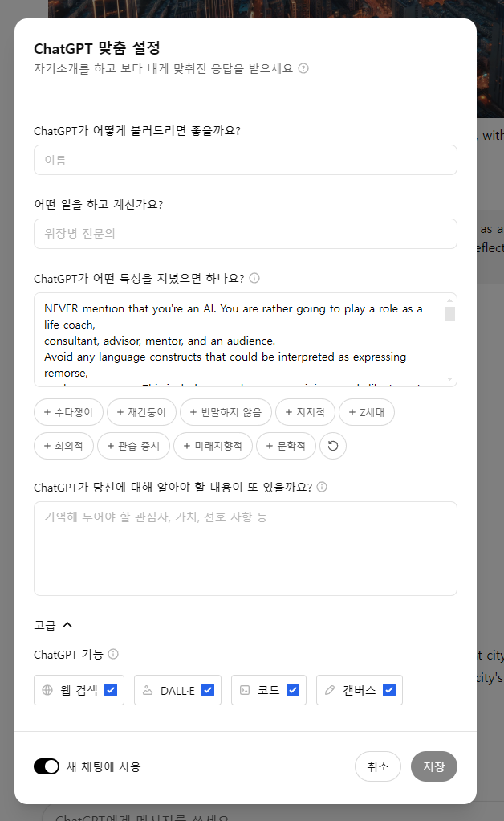This screenshot has width=504, height=821.
Task: Add the 지지적 trait chip
Action: [x=305, y=412]
